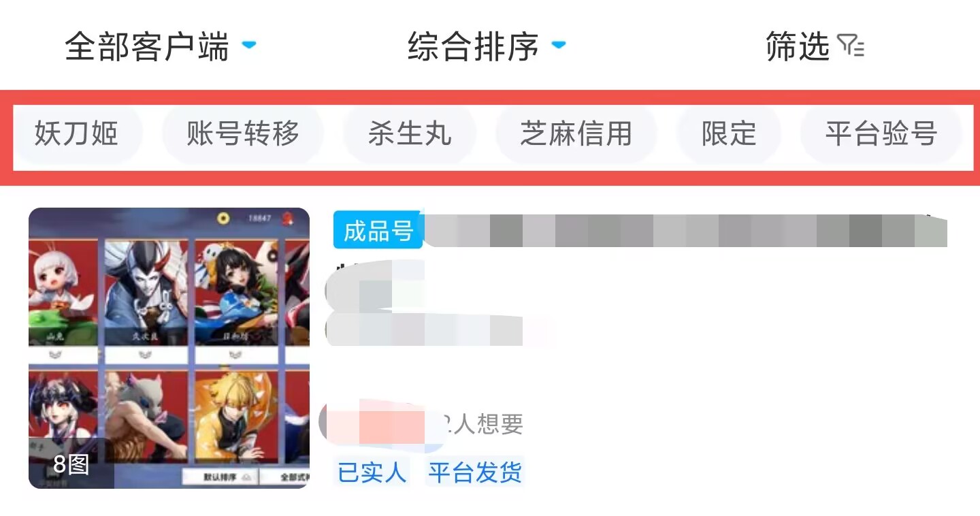Toggle the 杀生丸 filter chip

tap(410, 133)
